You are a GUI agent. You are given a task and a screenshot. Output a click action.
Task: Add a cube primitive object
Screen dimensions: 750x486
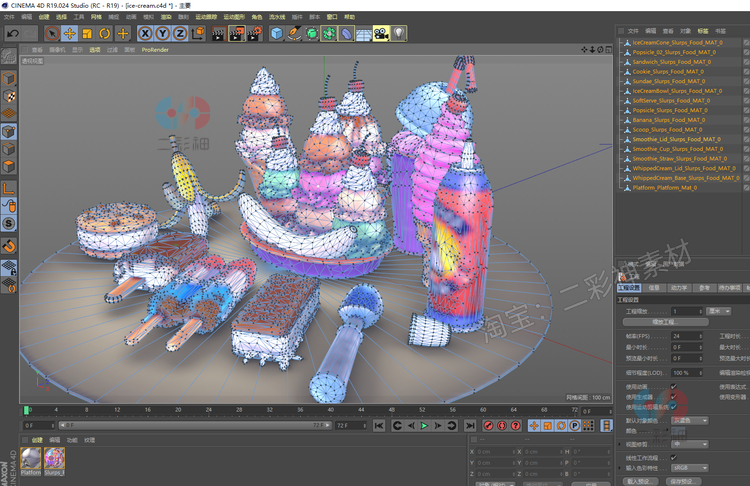coord(277,33)
